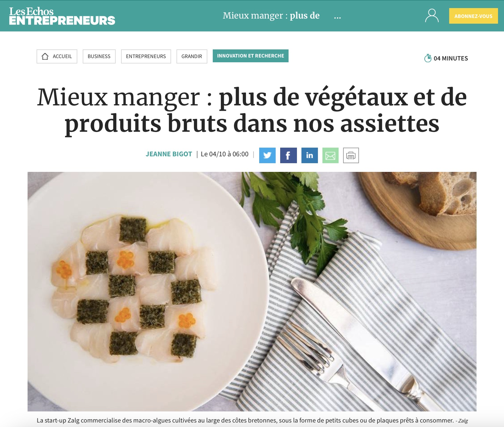Click the article headline Mieux manger

[x=252, y=110]
